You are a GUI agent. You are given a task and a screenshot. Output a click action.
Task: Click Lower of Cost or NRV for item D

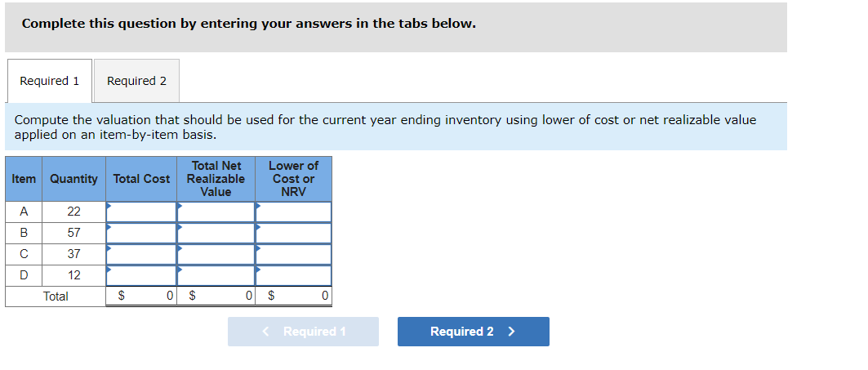[x=293, y=275]
